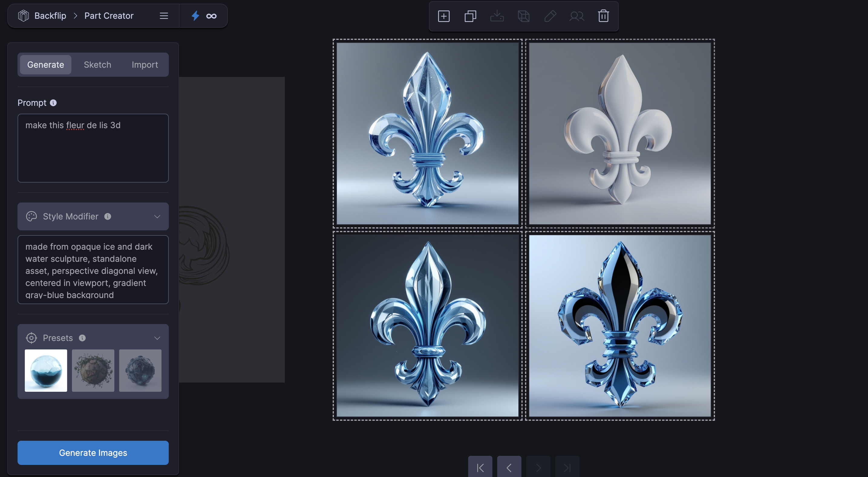Image resolution: width=868 pixels, height=477 pixels.
Task: Click the info icon next to Prompt
Action: point(53,103)
